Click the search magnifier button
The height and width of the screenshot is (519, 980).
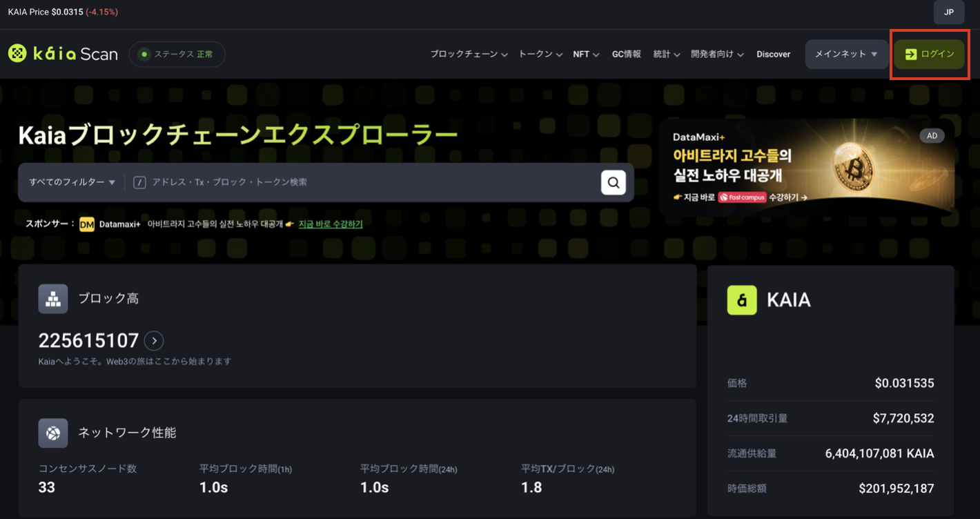pyautogui.click(x=613, y=182)
